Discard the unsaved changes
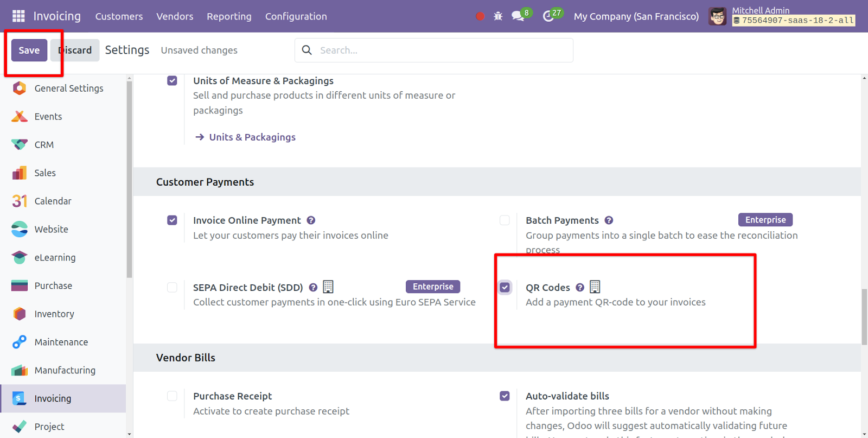 (x=75, y=50)
